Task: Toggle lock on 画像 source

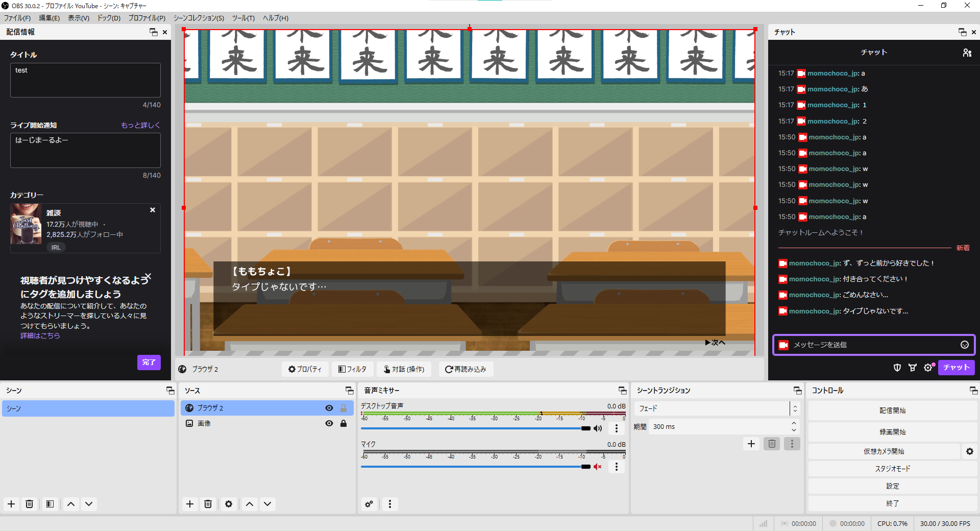Action: click(344, 423)
